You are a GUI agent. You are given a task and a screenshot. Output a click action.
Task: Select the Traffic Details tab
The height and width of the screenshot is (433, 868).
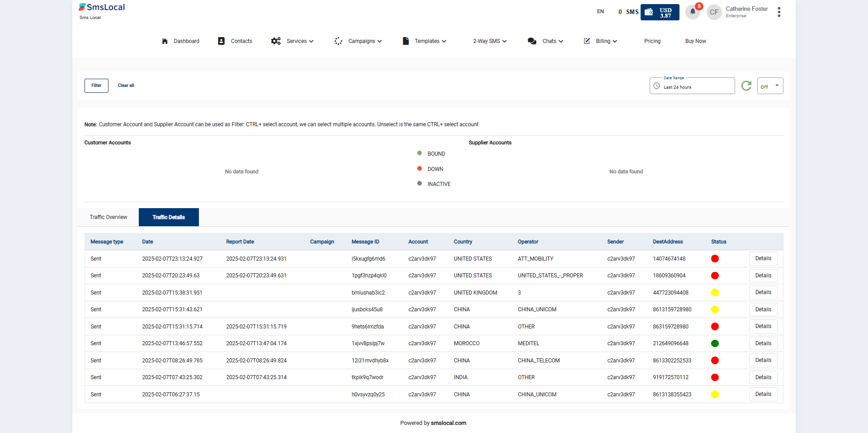[169, 217]
